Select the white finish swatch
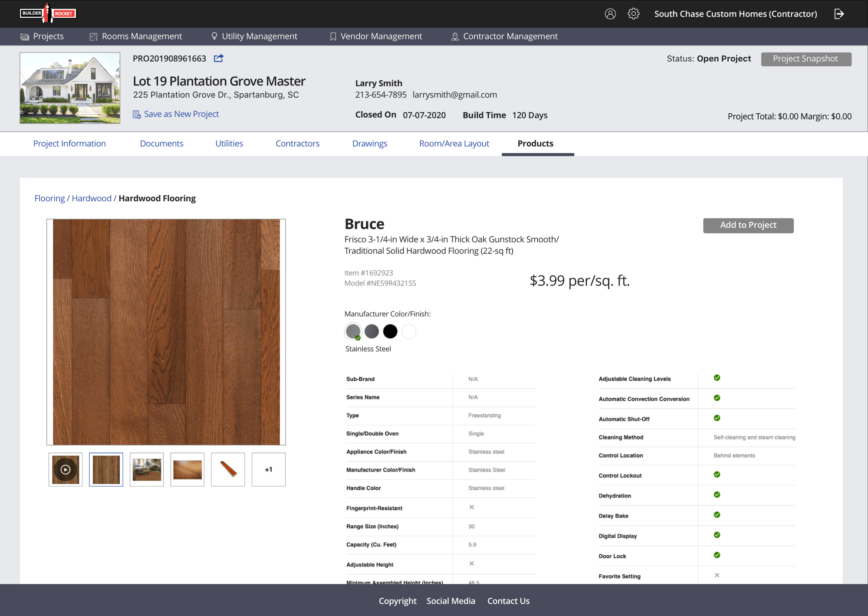This screenshot has width=868, height=616. [x=408, y=331]
